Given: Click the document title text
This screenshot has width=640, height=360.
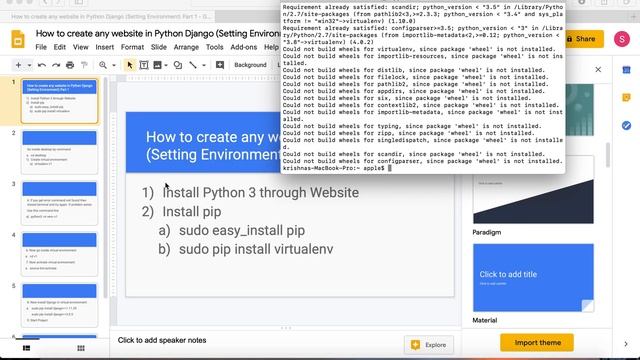Looking at the screenshot, I should coord(158,33).
